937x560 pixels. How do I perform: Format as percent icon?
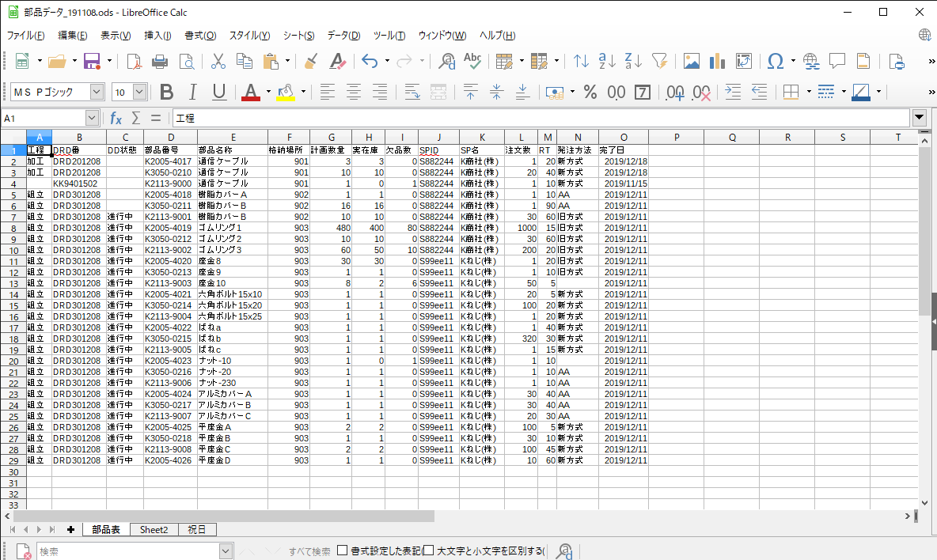click(590, 92)
